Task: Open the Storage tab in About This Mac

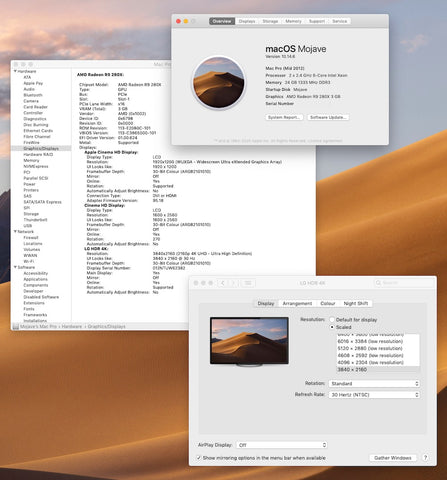Action: click(270, 21)
